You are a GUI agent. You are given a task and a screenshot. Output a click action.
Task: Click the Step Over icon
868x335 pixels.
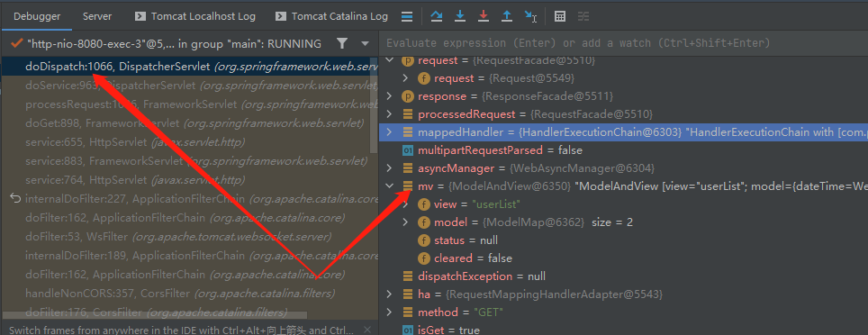(436, 16)
